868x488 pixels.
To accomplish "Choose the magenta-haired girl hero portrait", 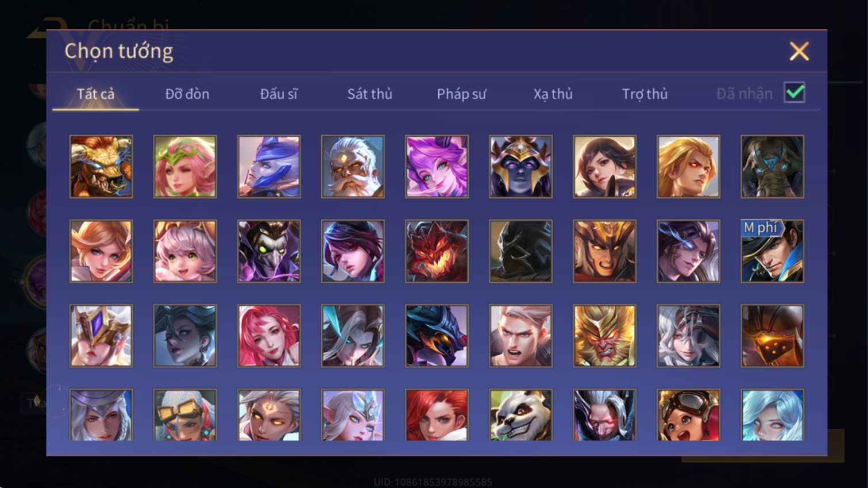I will [x=437, y=167].
